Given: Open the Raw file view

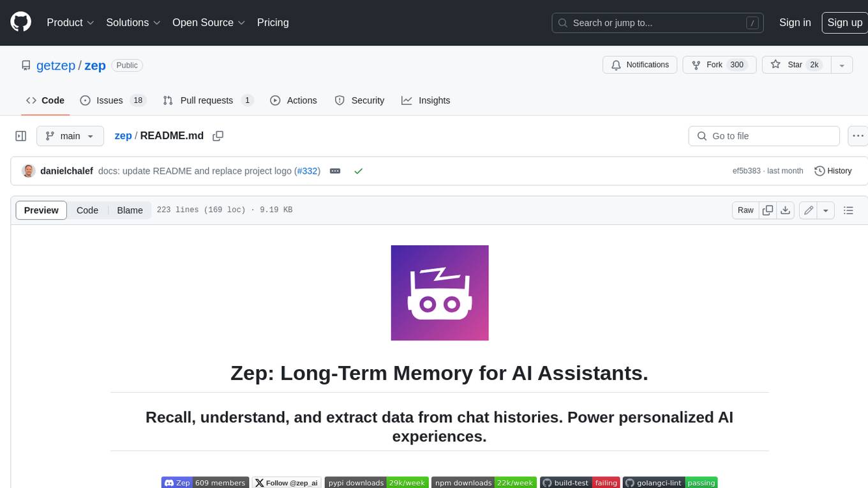Looking at the screenshot, I should coord(745,210).
